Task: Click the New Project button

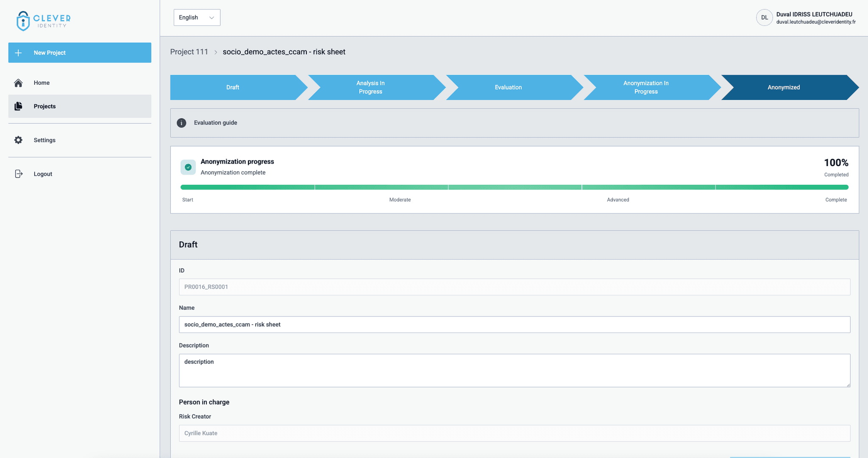Action: tap(80, 53)
